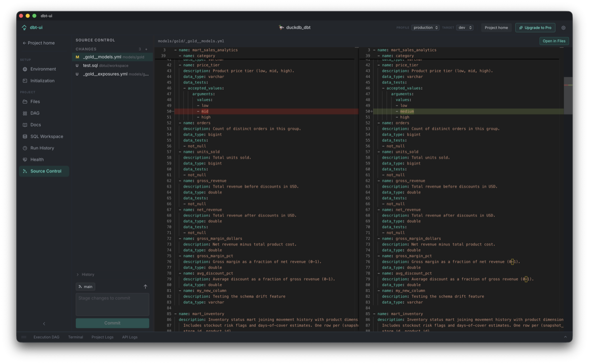Open the Health page
589x364 pixels.
[x=44, y=159]
